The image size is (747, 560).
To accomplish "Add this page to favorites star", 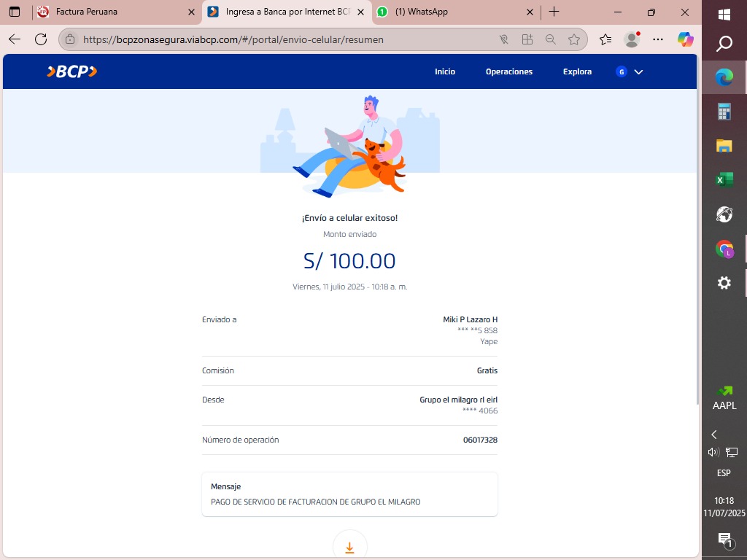I will (574, 39).
